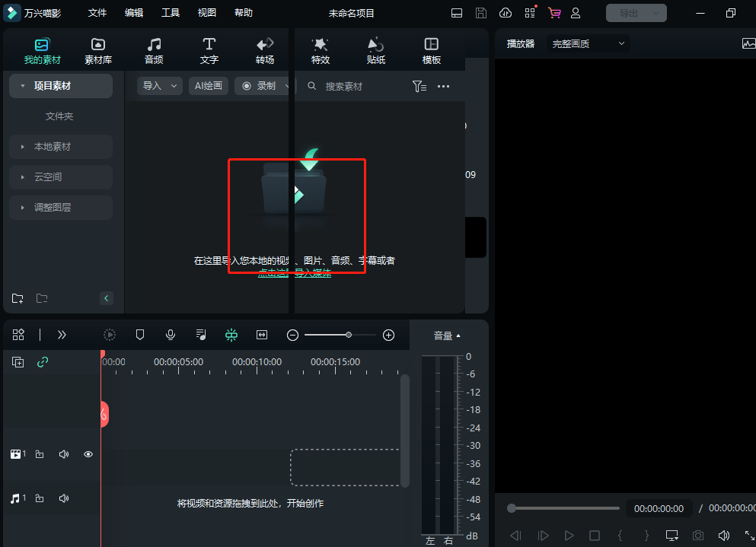Hide video track 1 with eye icon
The image size is (756, 547).
click(88, 454)
